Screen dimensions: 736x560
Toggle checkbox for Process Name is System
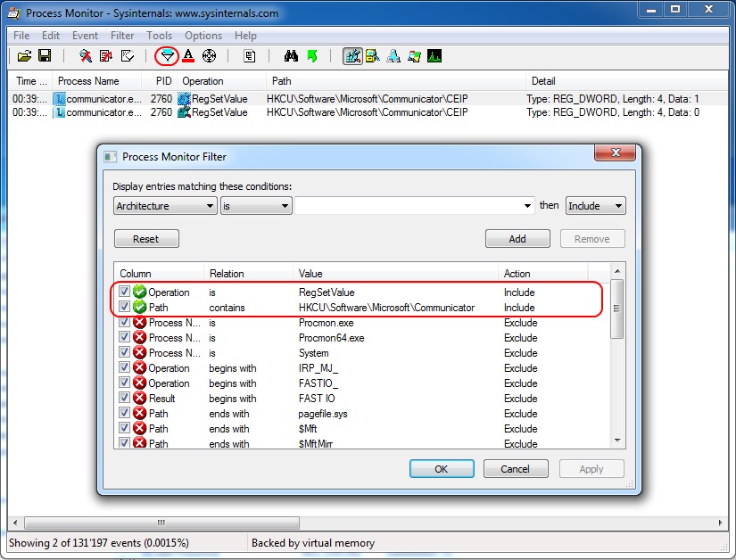coord(124,352)
